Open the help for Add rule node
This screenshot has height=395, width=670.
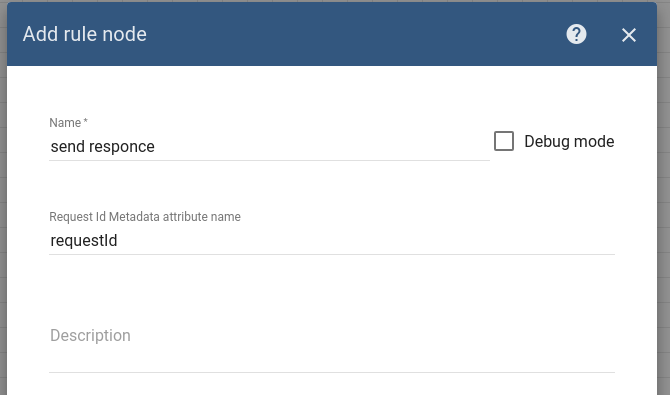click(576, 34)
